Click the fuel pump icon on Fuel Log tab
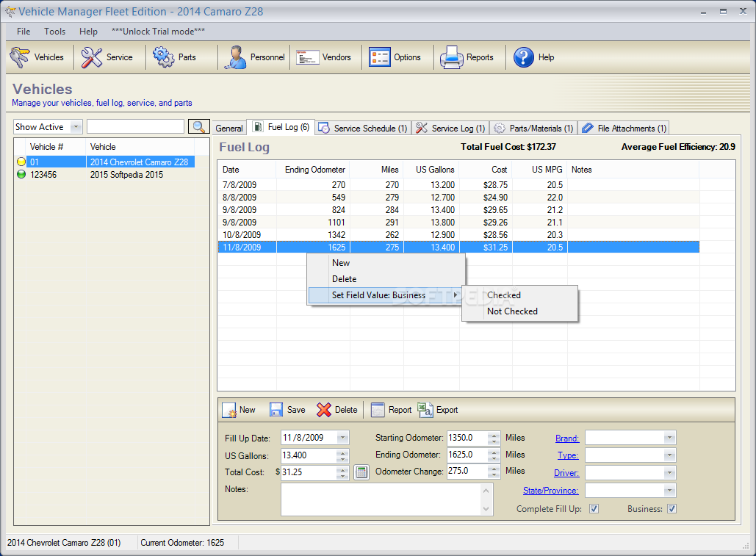This screenshot has width=756, height=556. (259, 127)
